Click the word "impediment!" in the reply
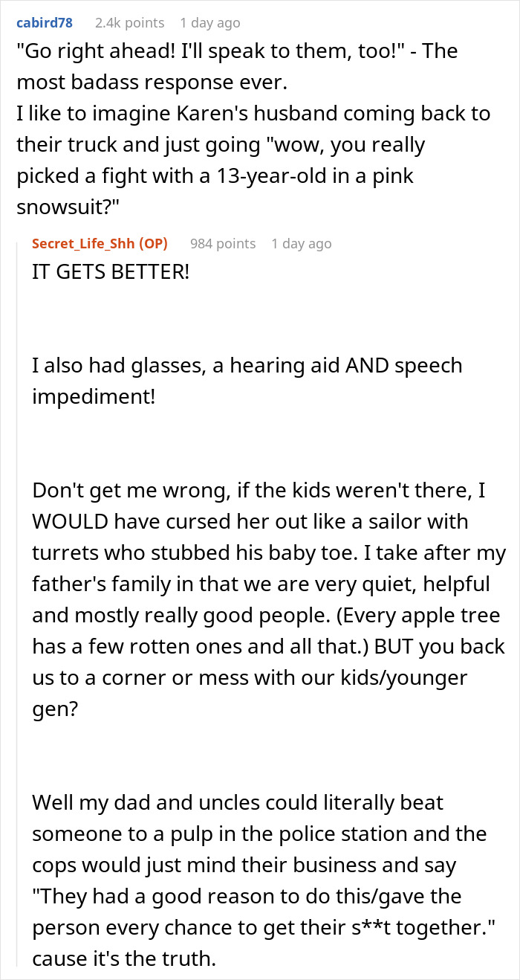The width and height of the screenshot is (520, 980). tap(94, 396)
